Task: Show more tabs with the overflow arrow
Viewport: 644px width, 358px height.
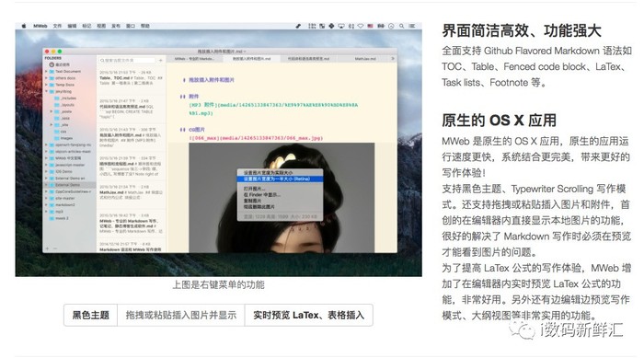Action: [393, 59]
